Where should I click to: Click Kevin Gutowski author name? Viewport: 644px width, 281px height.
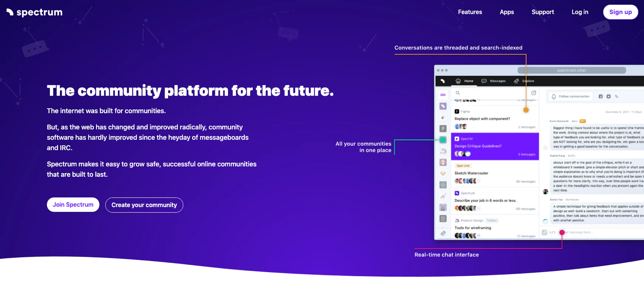[x=559, y=121]
